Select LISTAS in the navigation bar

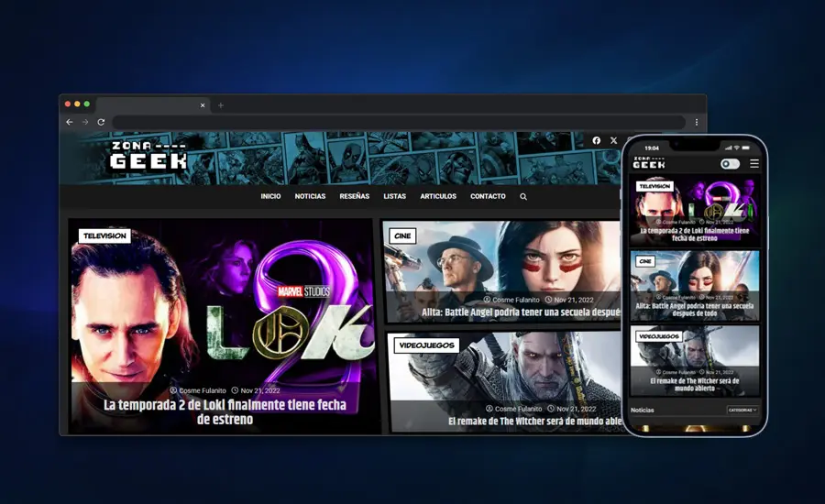[x=394, y=196]
